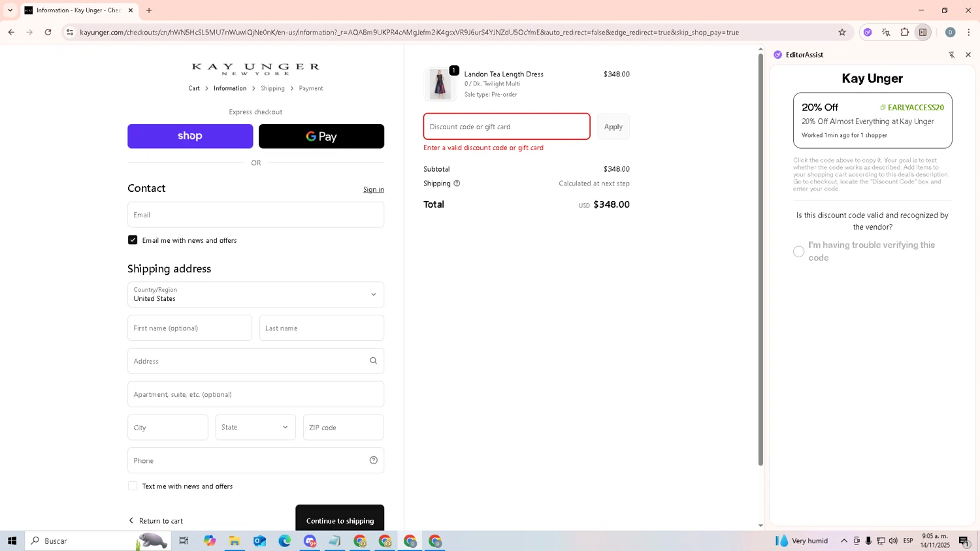
Task: Click Return to cart link
Action: 155,521
